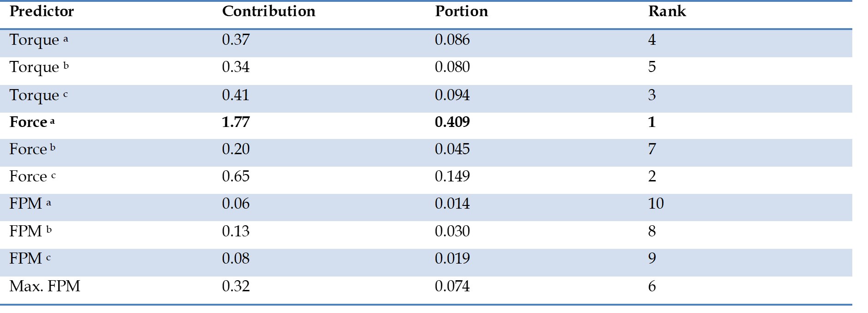
Task: Click the Portion column header
Action: (x=461, y=12)
